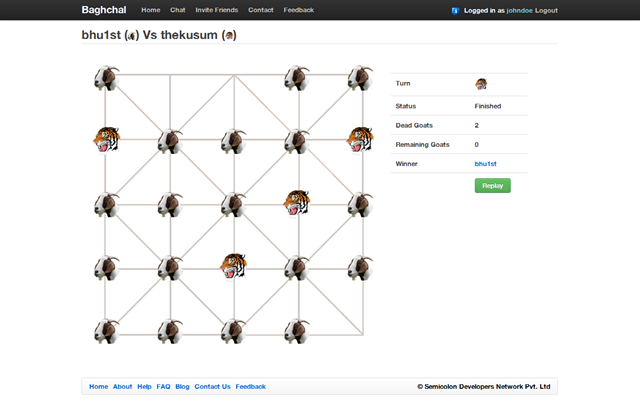Click the green Replay button
This screenshot has height=404, width=640.
[493, 186]
